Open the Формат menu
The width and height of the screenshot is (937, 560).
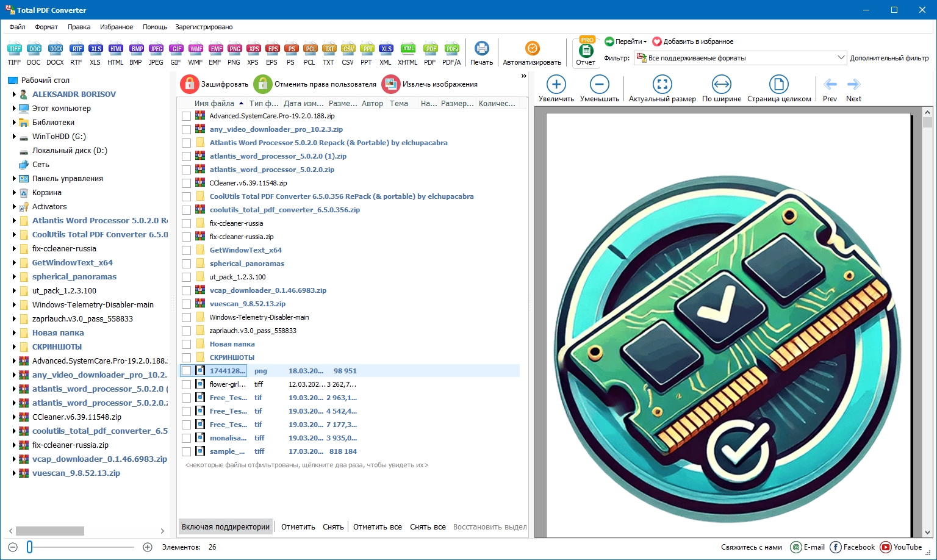pos(46,27)
